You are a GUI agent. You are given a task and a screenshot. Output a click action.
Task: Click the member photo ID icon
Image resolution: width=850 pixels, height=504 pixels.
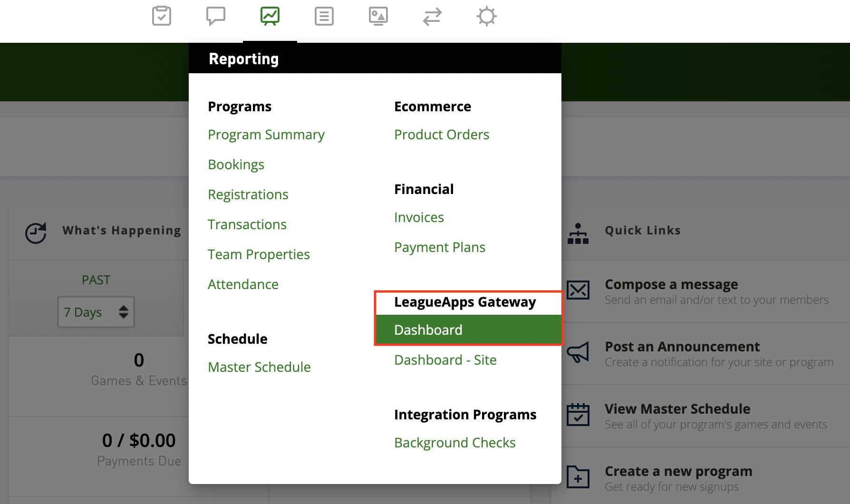(x=378, y=16)
